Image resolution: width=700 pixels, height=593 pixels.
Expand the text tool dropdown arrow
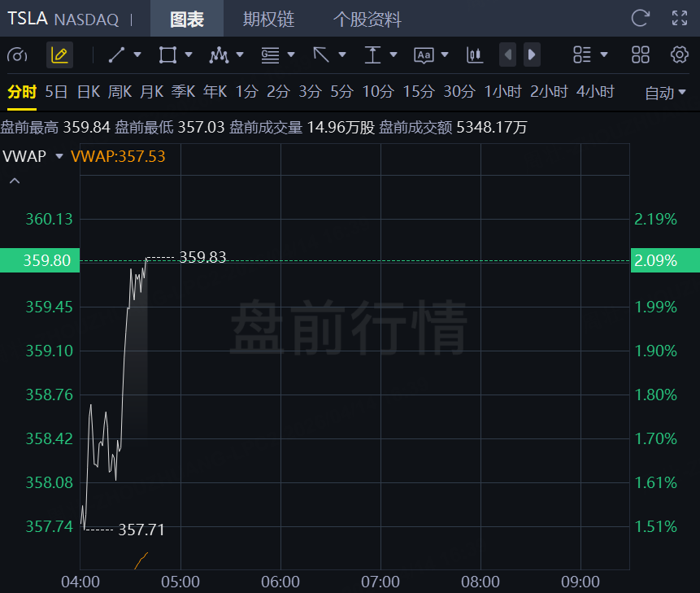tap(445, 55)
